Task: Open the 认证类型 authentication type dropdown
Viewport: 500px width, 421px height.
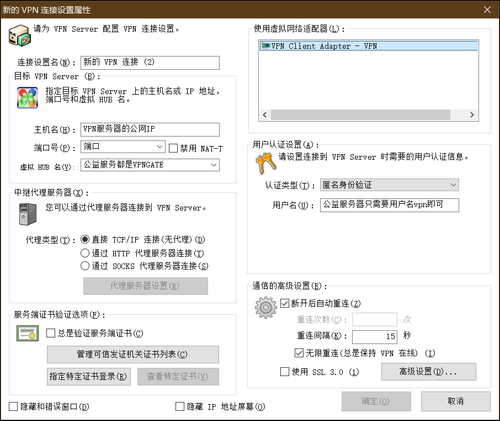Action: pos(453,185)
